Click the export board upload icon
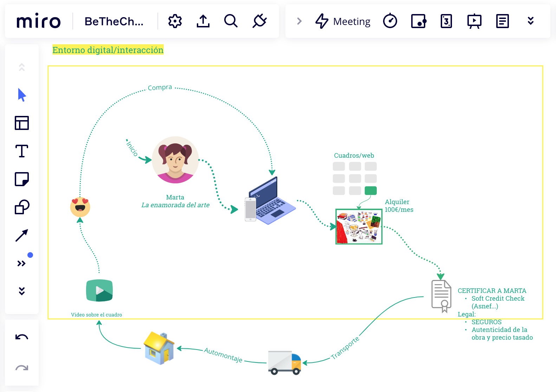The width and height of the screenshot is (556, 392). (203, 21)
